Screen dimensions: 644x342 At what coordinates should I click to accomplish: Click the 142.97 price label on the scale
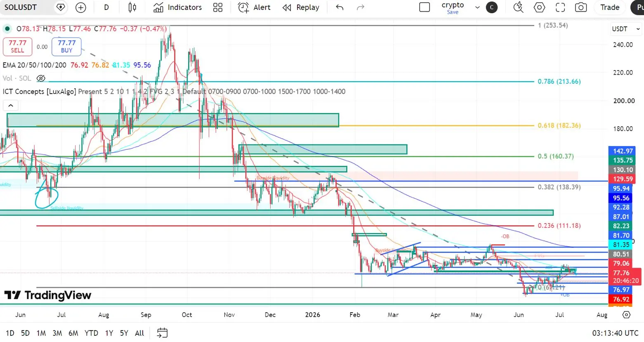point(623,151)
